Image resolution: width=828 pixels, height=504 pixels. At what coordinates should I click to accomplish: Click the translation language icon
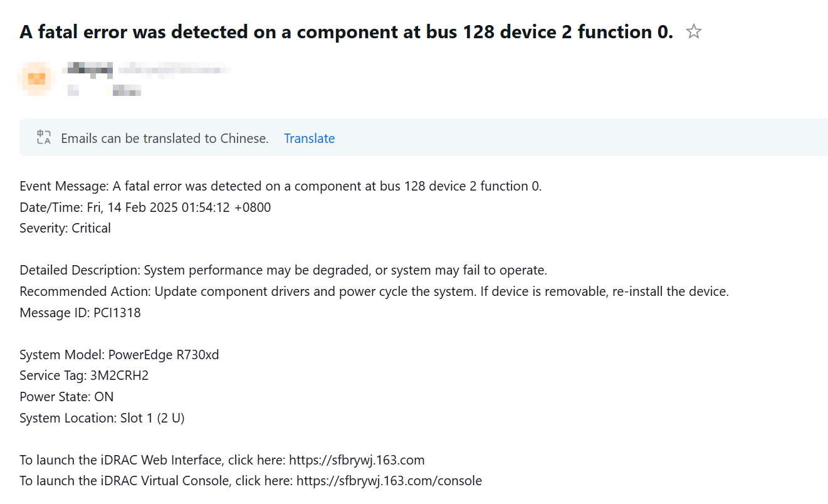coord(44,138)
